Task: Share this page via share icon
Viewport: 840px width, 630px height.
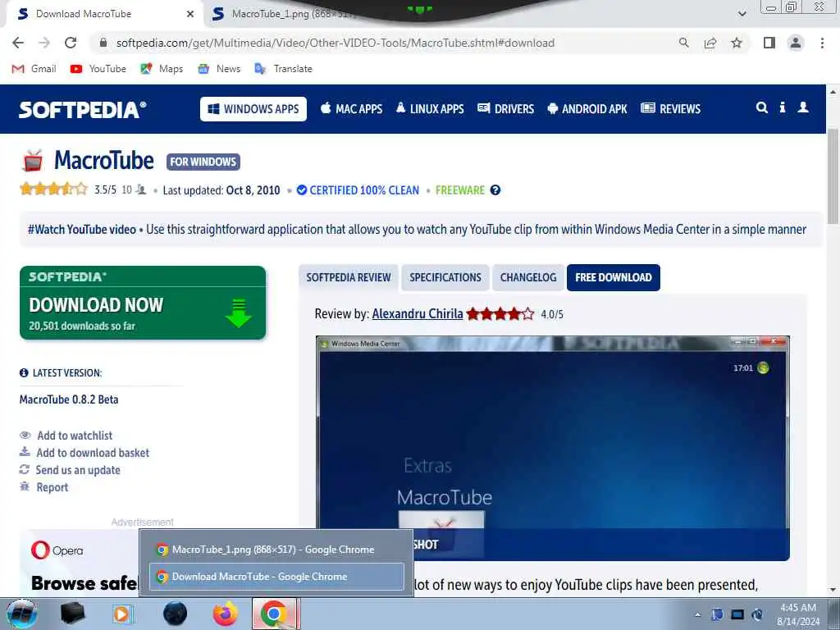Action: click(x=710, y=43)
